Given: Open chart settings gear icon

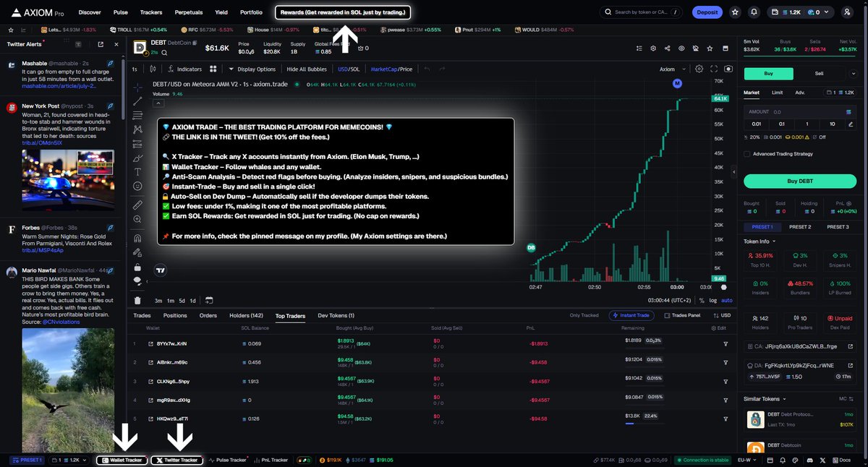Looking at the screenshot, I should [699, 69].
